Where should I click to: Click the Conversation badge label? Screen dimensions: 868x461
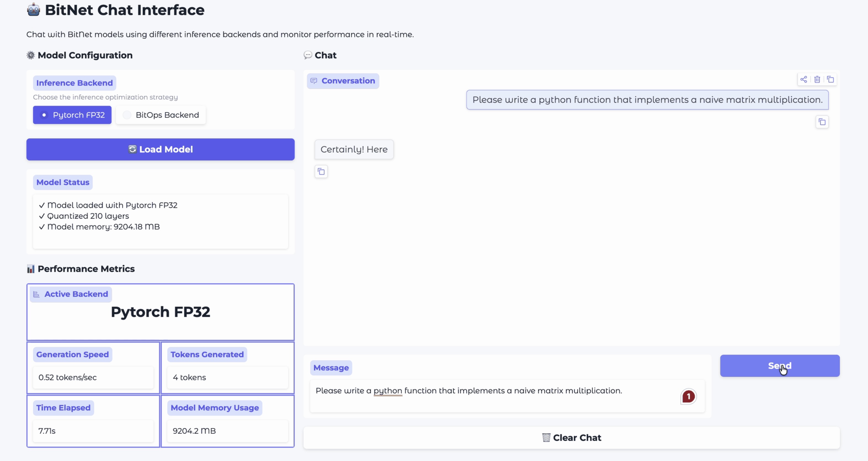pos(343,81)
